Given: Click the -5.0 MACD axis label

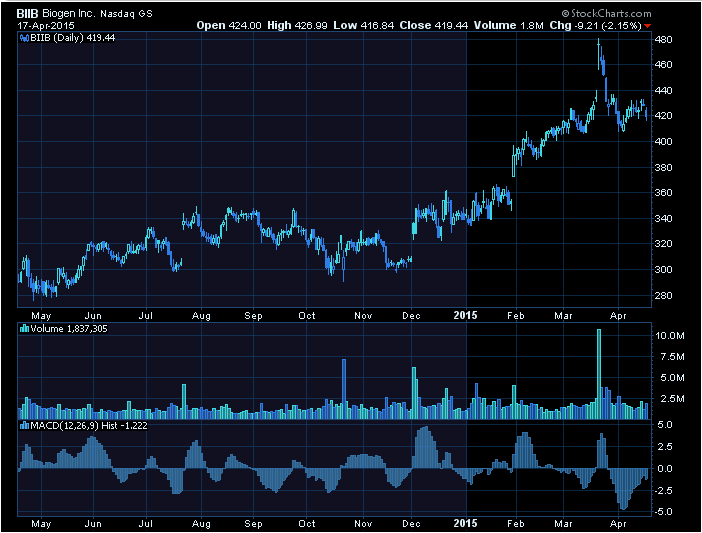Looking at the screenshot, I should [663, 512].
